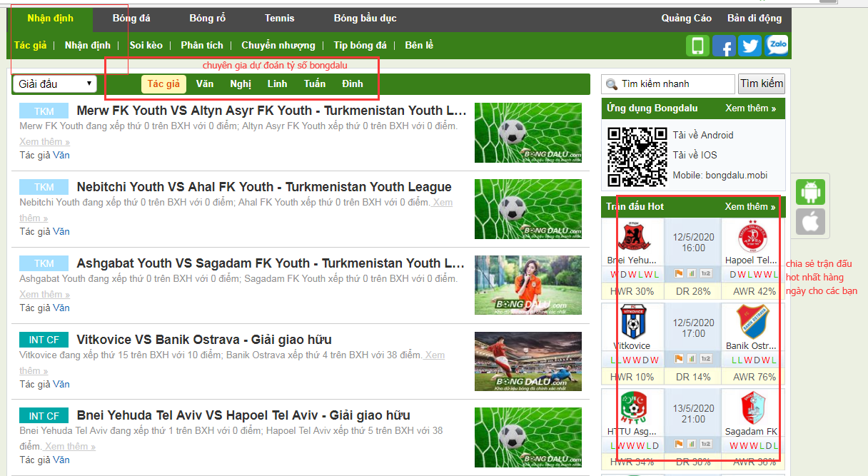Screen dimensions: 868x476
Task: Open the Tennis tab
Action: point(279,19)
